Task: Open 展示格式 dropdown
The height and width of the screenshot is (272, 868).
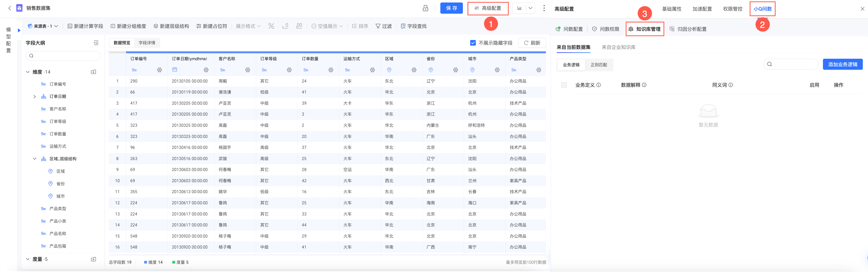Action: coord(248,26)
